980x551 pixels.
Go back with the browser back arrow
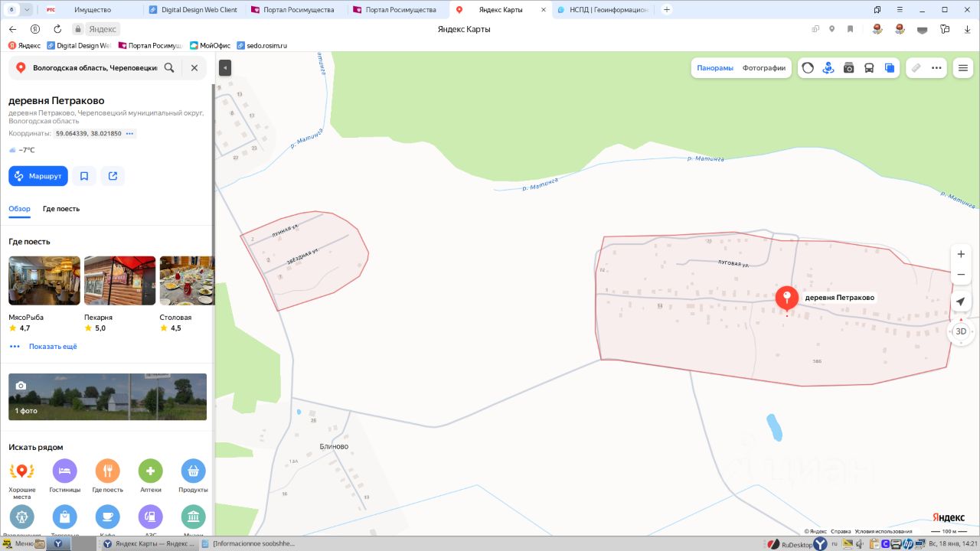coord(12,29)
